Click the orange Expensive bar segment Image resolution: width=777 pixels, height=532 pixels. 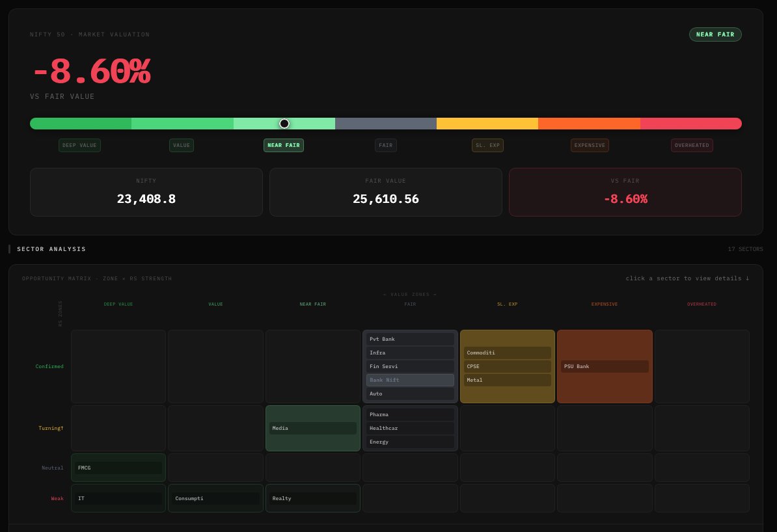coord(589,124)
